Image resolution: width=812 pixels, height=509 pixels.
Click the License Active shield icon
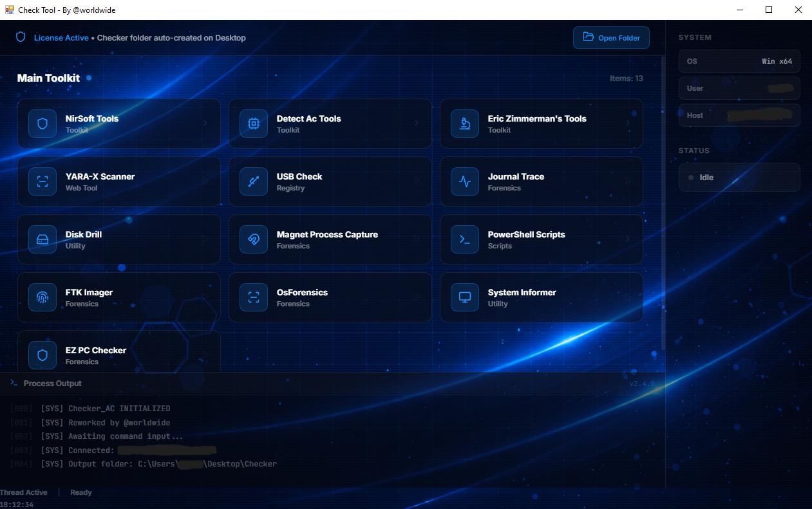[21, 37]
